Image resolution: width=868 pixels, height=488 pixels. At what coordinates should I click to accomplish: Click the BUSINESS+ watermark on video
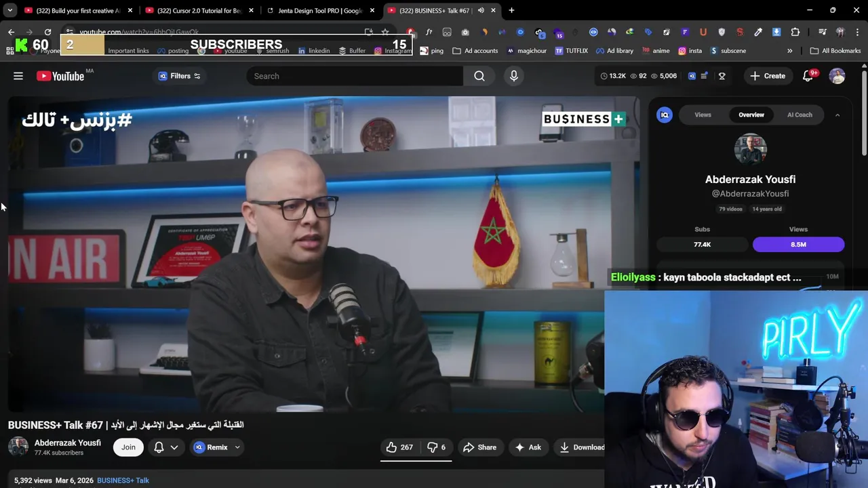tap(584, 119)
